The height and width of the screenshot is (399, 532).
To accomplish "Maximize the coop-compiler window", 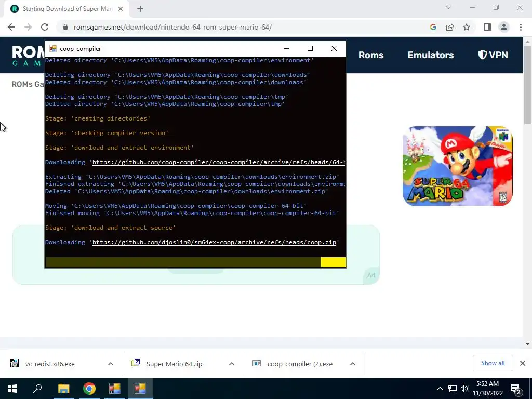I will [310, 48].
